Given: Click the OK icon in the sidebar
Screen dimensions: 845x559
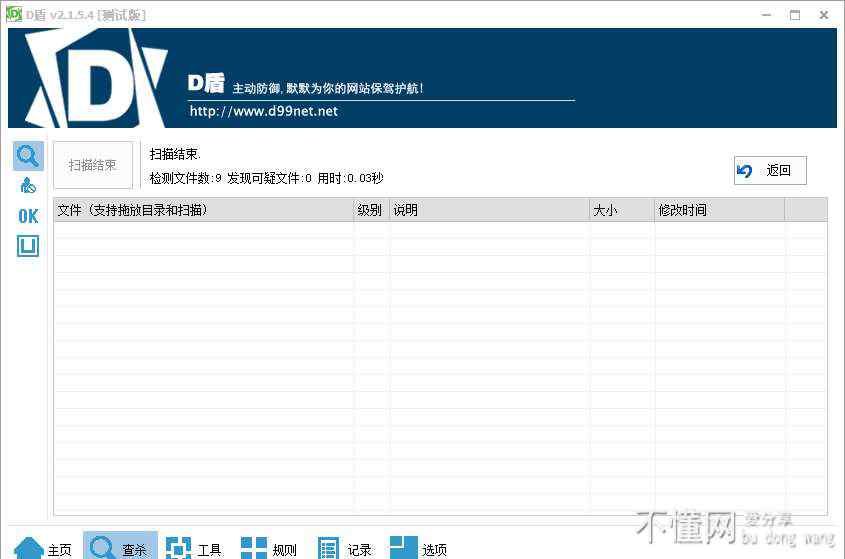Looking at the screenshot, I should click(x=28, y=216).
